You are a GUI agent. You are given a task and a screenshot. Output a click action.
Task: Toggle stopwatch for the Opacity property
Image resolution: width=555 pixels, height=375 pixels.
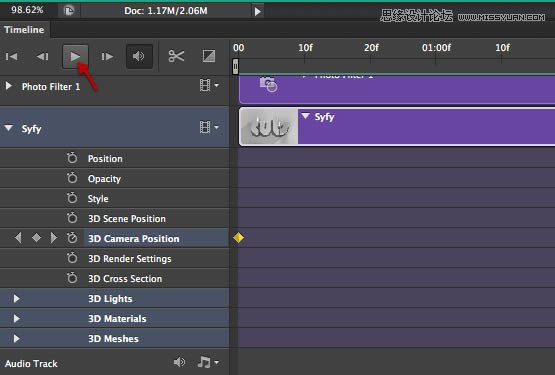72,178
